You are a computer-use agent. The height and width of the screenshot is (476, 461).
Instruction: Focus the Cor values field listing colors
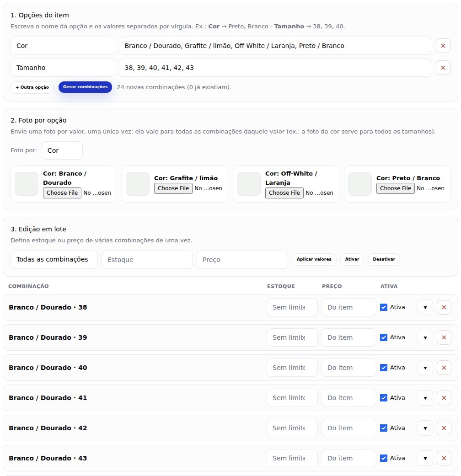(x=275, y=46)
